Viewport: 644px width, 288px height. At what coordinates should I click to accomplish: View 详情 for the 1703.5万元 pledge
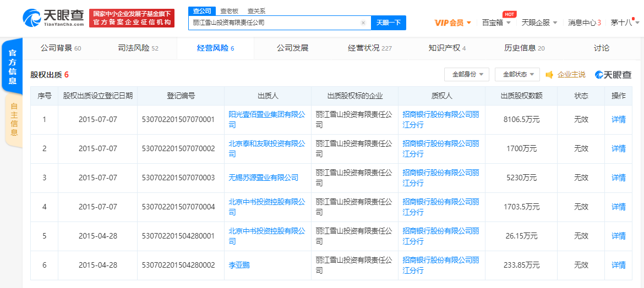pyautogui.click(x=619, y=207)
